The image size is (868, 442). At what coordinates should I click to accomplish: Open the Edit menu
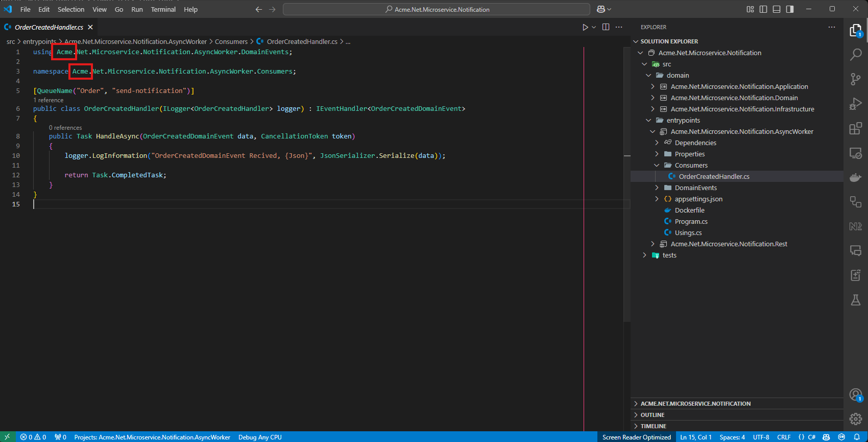(44, 9)
